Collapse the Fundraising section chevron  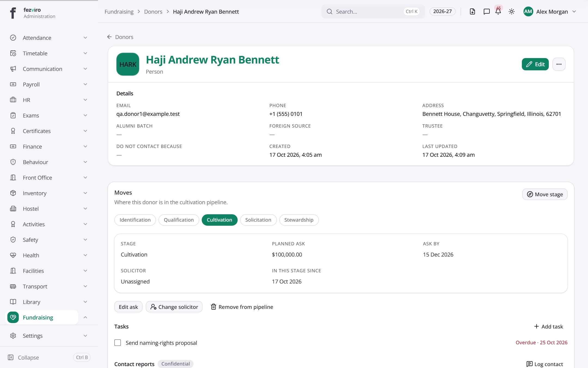(85, 317)
